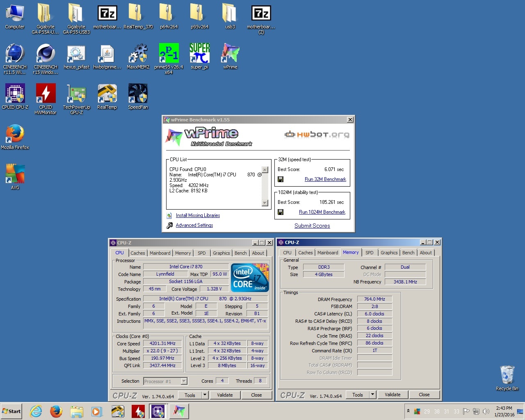Launch wPrime desktop shortcut
The image size is (525, 420).
pos(230,57)
